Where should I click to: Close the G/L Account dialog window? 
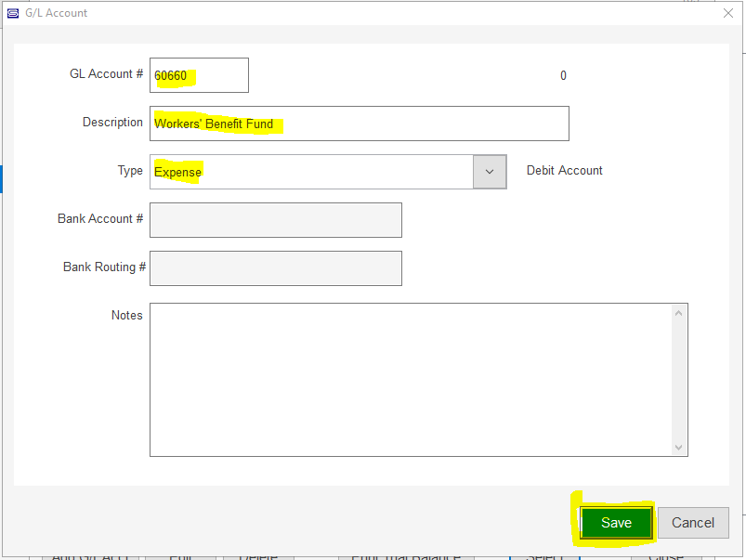click(726, 13)
